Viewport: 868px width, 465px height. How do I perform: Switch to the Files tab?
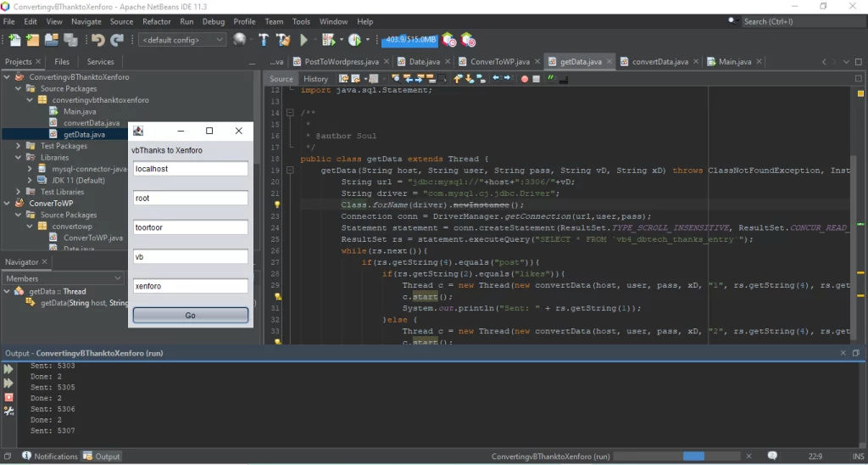pyautogui.click(x=62, y=62)
